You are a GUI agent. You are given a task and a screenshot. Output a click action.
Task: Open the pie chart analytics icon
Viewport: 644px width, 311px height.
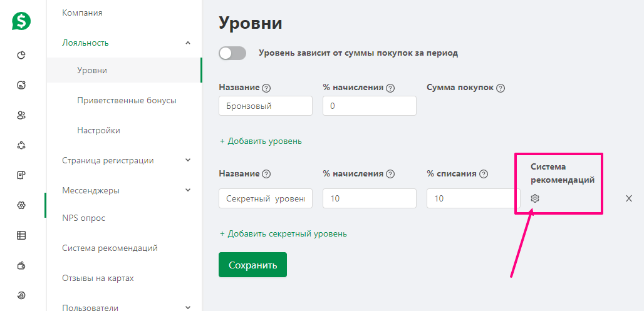coord(21,56)
